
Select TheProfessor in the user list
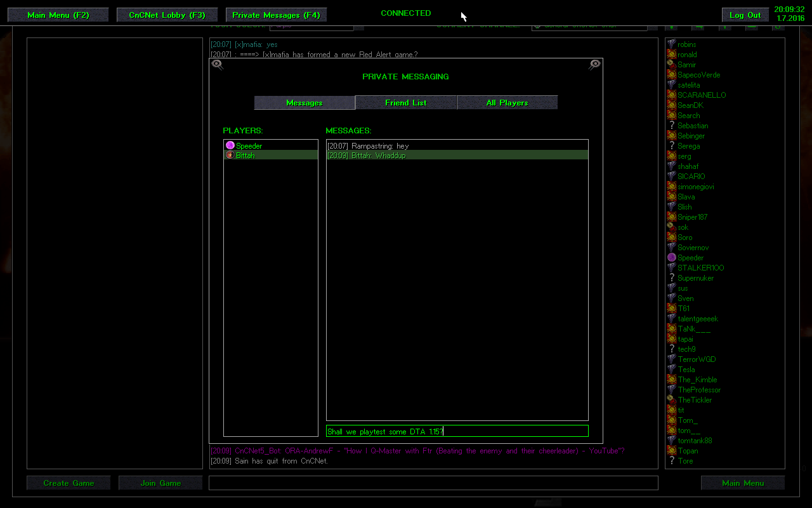tap(698, 390)
